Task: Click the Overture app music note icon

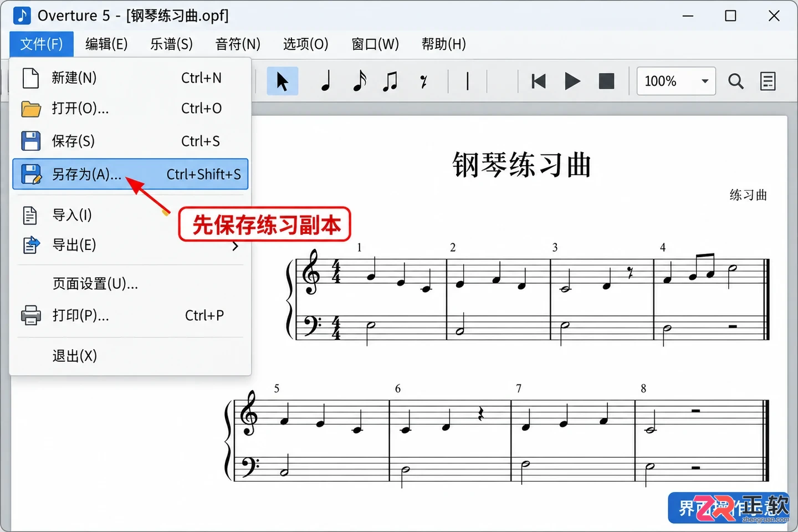Action: 22,16
